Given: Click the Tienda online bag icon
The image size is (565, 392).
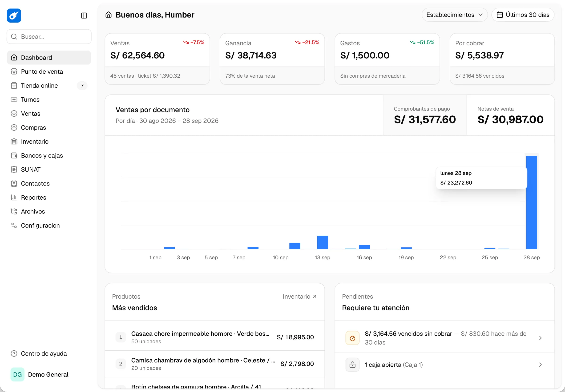Looking at the screenshot, I should tap(14, 85).
